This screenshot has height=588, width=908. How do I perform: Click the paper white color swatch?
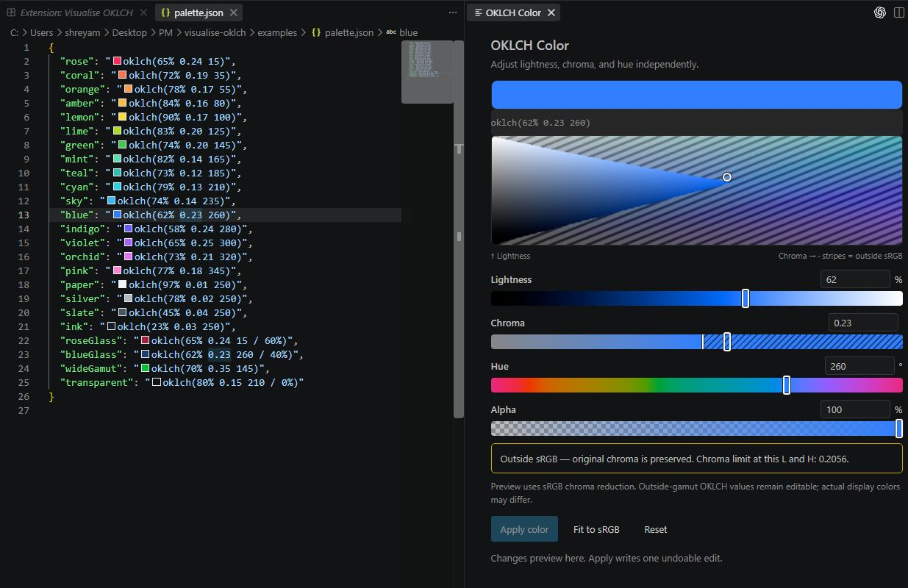pos(123,284)
